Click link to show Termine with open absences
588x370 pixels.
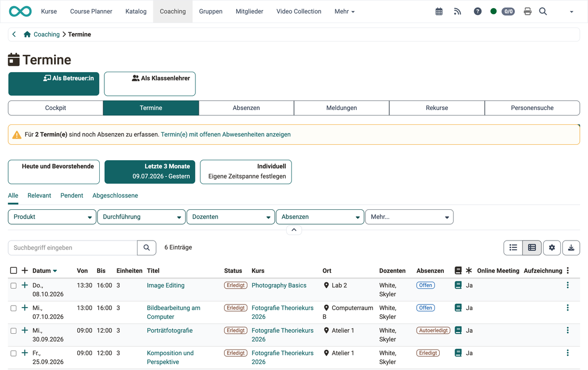coord(226,135)
